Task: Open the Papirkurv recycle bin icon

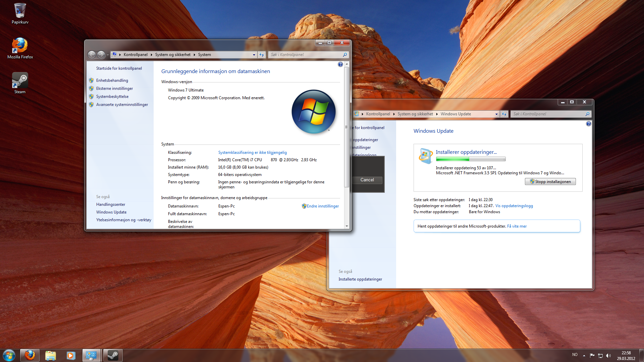Action: [x=20, y=13]
